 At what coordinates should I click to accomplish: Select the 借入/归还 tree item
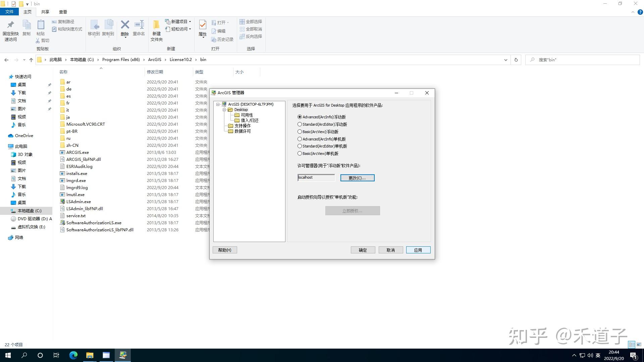pyautogui.click(x=250, y=120)
